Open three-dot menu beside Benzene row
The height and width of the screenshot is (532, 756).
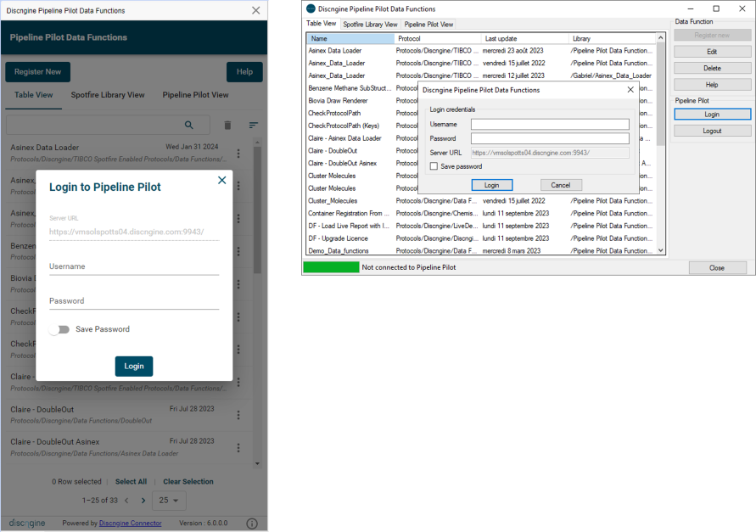pyautogui.click(x=238, y=251)
